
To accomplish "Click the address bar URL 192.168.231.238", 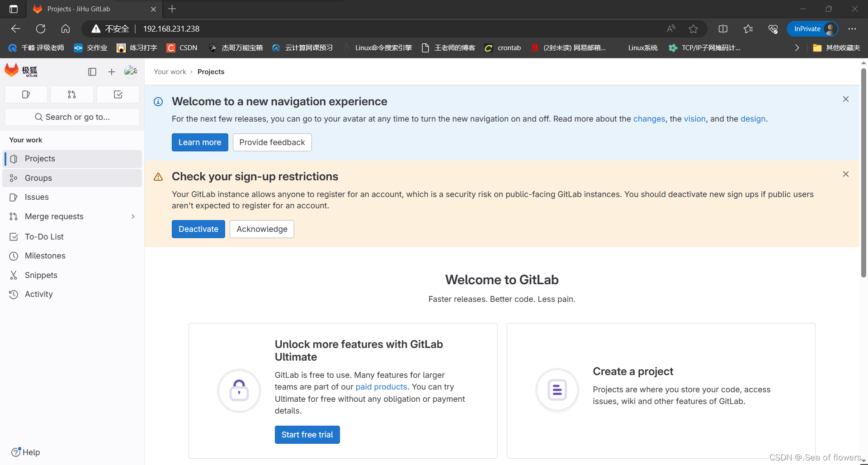I will tap(171, 29).
